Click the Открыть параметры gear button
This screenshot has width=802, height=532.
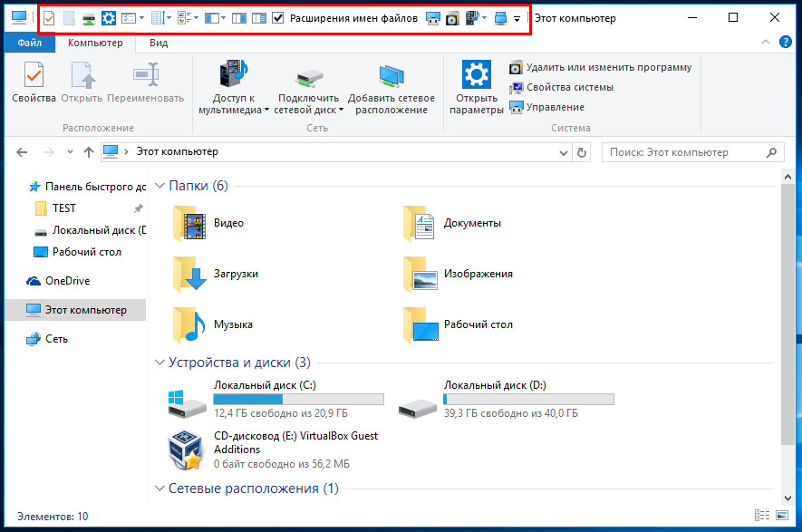point(476,87)
